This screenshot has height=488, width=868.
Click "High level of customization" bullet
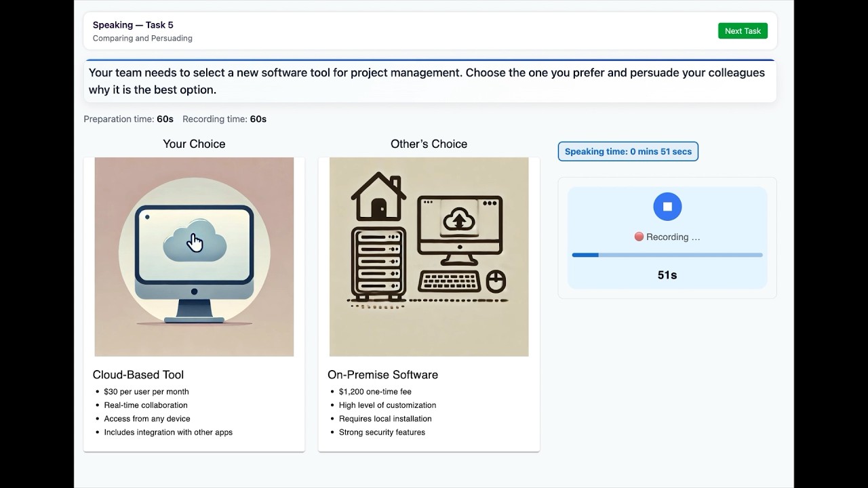387,405
